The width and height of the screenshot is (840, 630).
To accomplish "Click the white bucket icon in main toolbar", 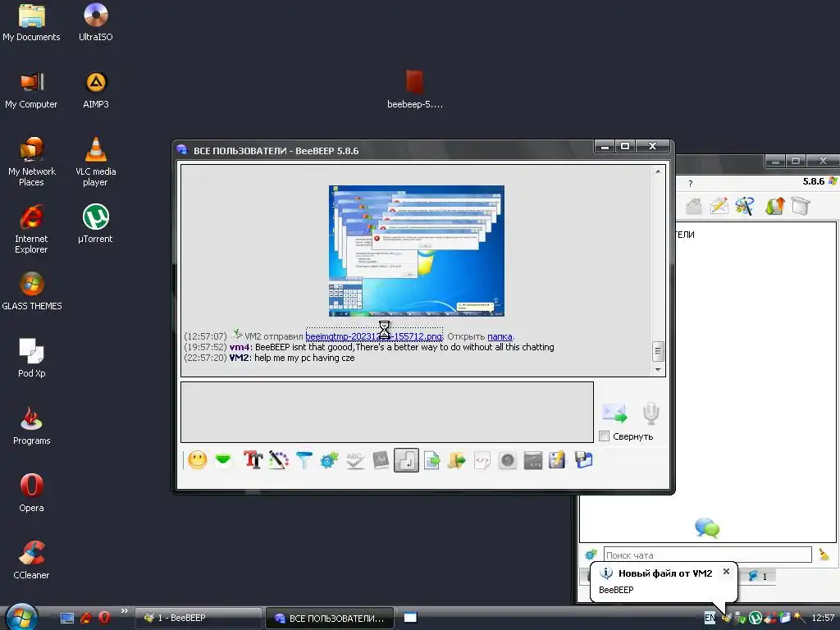I will tap(801, 206).
